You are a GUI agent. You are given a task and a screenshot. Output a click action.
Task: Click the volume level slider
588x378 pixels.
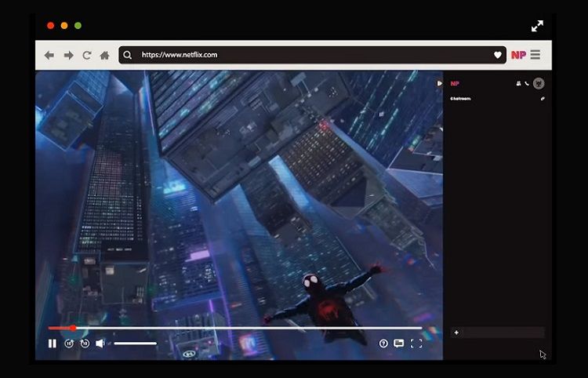point(136,343)
